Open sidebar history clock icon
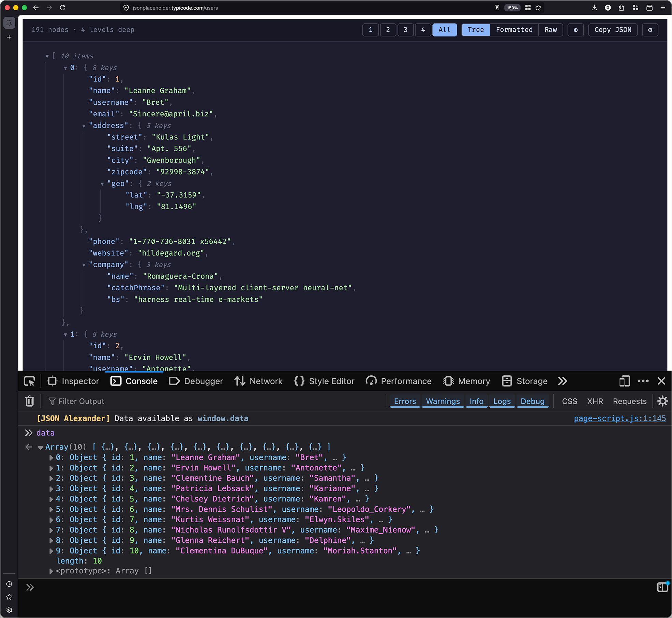Viewport: 672px width, 618px height. coord(9,584)
